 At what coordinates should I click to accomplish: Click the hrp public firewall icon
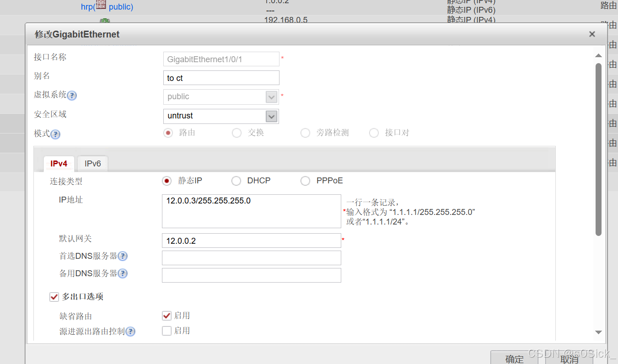click(101, 5)
